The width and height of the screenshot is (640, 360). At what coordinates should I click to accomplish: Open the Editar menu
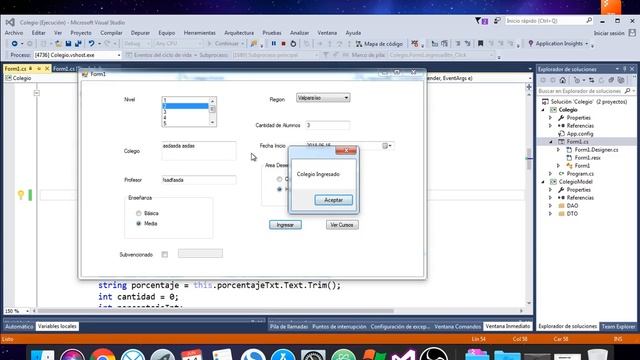point(38,33)
